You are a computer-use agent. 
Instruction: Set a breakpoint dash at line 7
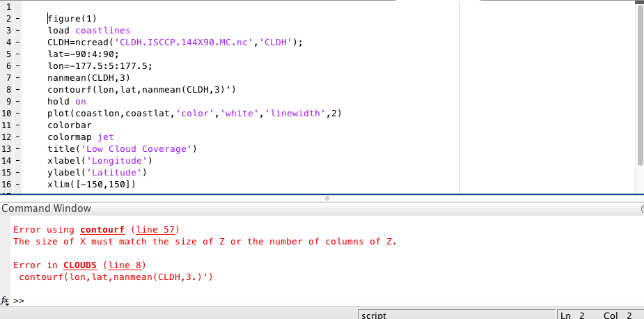click(x=17, y=78)
